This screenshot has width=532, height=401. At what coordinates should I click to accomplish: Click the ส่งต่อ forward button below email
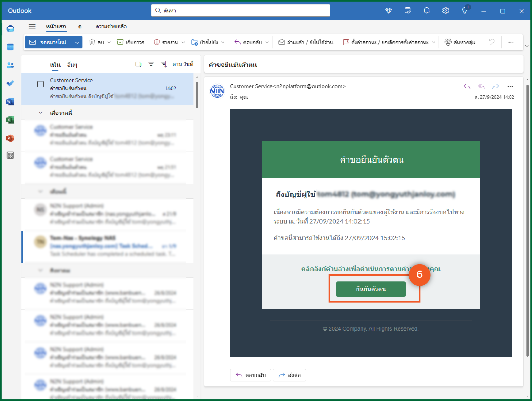pos(289,375)
